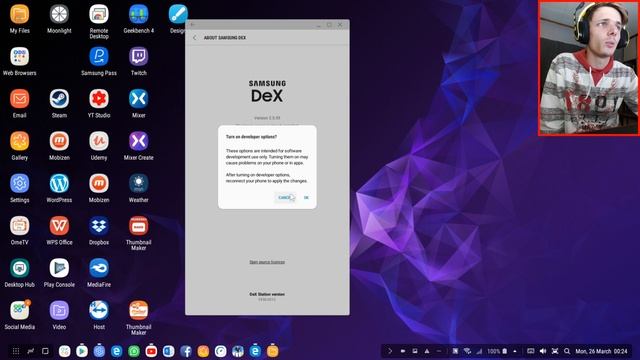Viewport: 640px width, 360px height.
Task: Open Outlook from the taskbar
Action: (169, 351)
